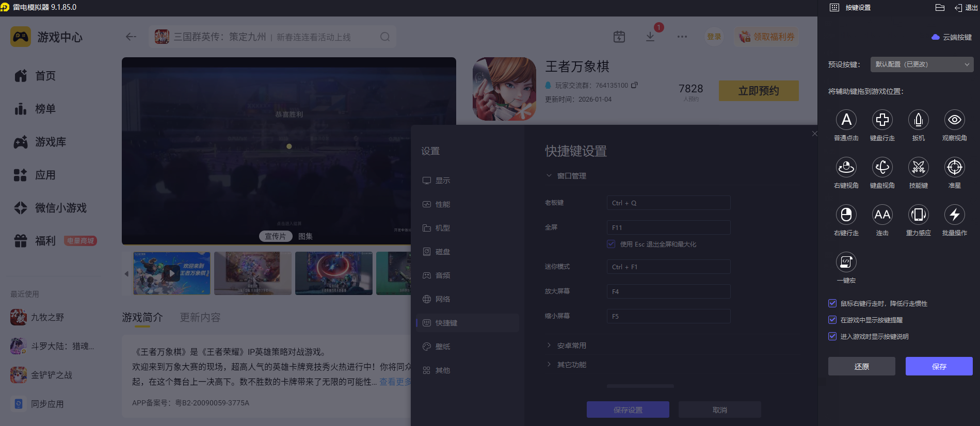Open 首页 home in game center sidebar
The height and width of the screenshot is (426, 980).
pos(35,76)
